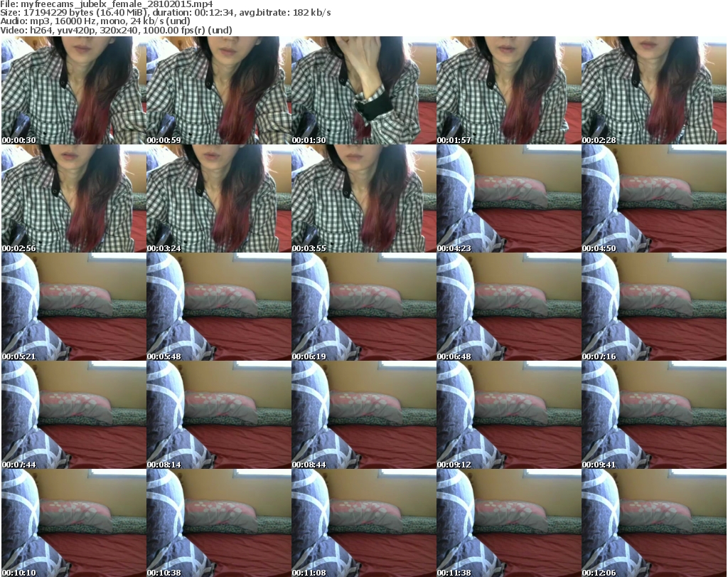728x577 pixels.
Task: View the frame stamped 00:10:38
Action: coord(219,523)
